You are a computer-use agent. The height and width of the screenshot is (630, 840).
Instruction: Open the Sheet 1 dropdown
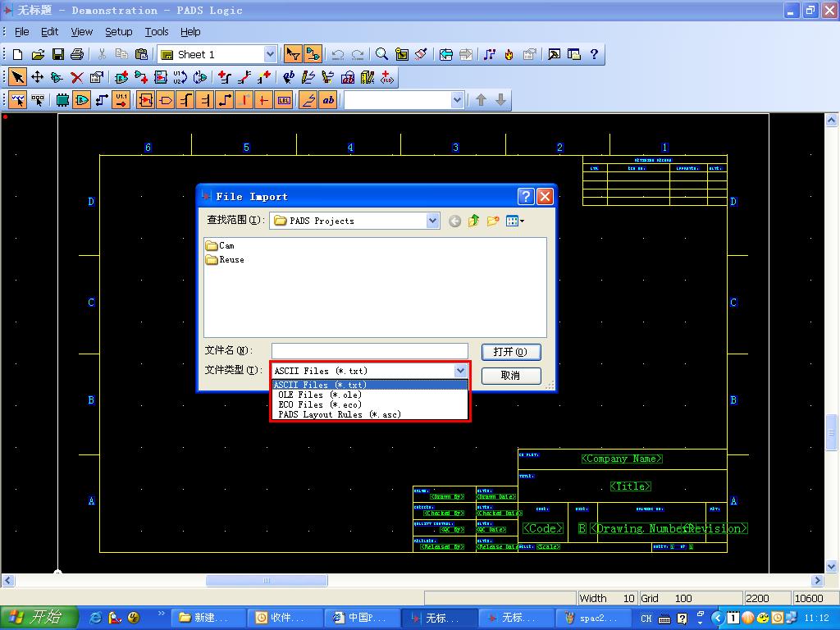point(270,54)
